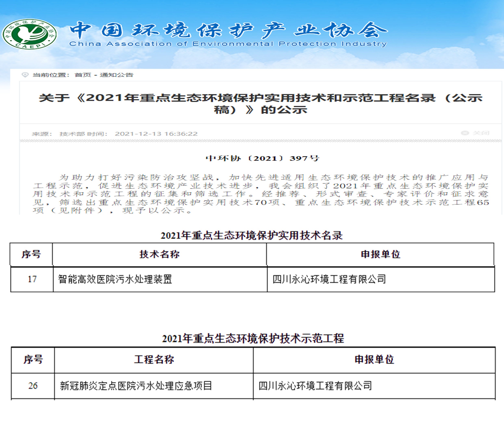Click the location pin icon in breadcrumb
The height and width of the screenshot is (423, 504).
(x=25, y=75)
